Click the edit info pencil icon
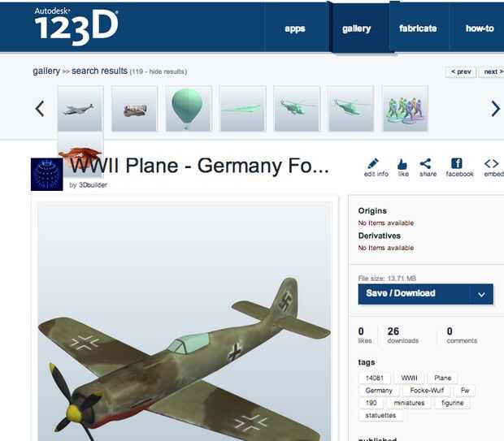This screenshot has height=441, width=504. (373, 163)
